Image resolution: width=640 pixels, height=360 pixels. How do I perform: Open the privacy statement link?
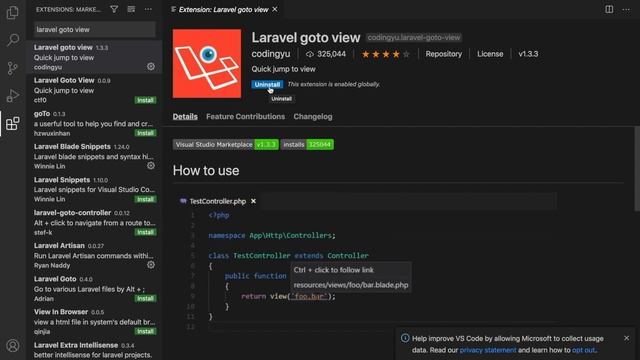pyautogui.click(x=488, y=350)
